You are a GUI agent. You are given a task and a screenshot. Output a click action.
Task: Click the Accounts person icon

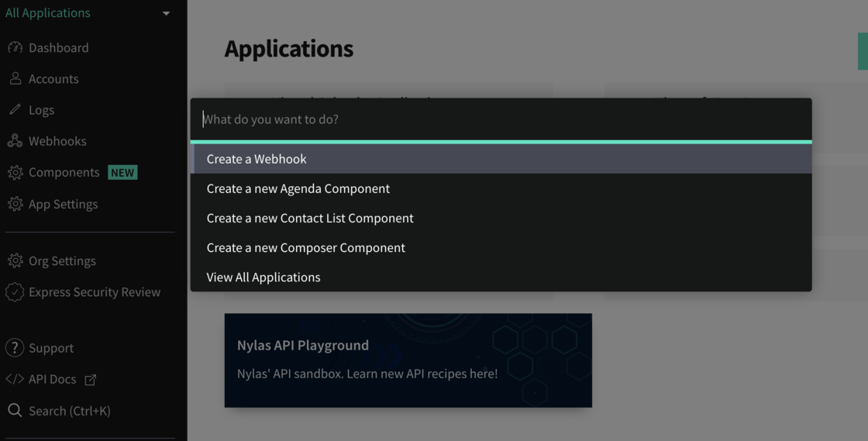coord(15,78)
